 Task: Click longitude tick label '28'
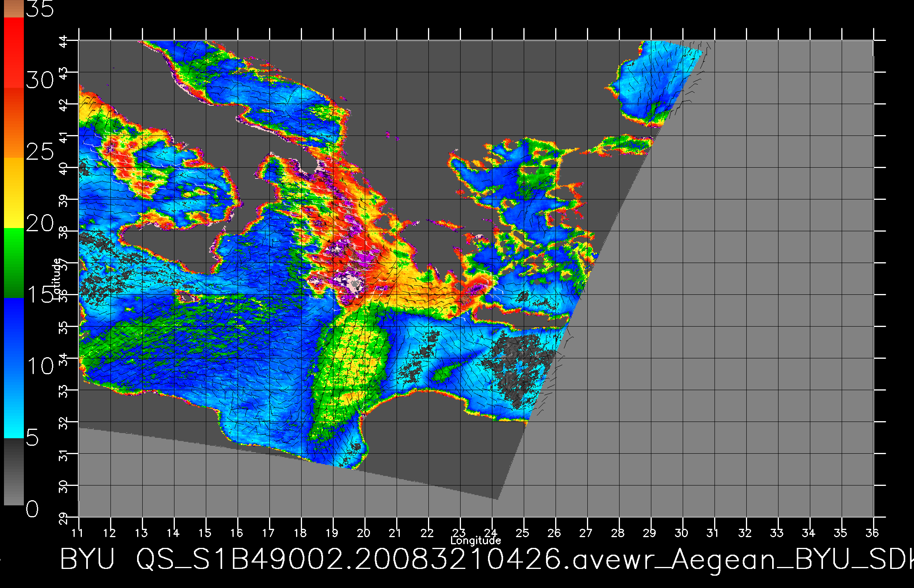click(x=618, y=533)
